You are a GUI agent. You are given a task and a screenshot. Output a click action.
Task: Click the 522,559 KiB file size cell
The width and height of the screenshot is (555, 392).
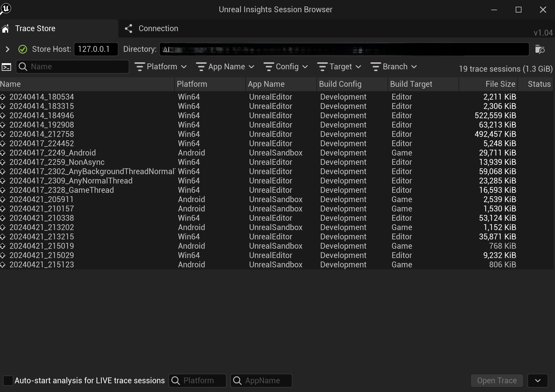click(x=495, y=115)
